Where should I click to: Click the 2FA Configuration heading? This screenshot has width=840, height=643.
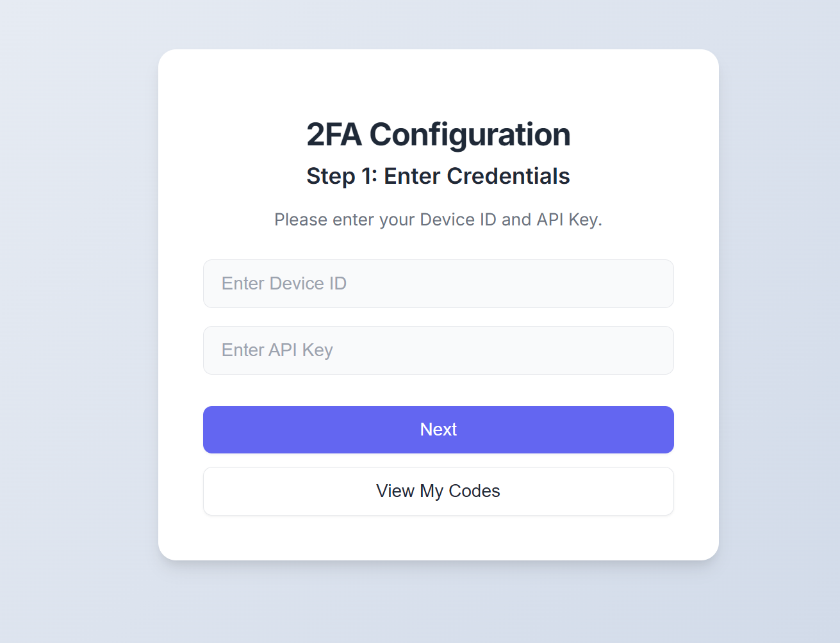(438, 134)
